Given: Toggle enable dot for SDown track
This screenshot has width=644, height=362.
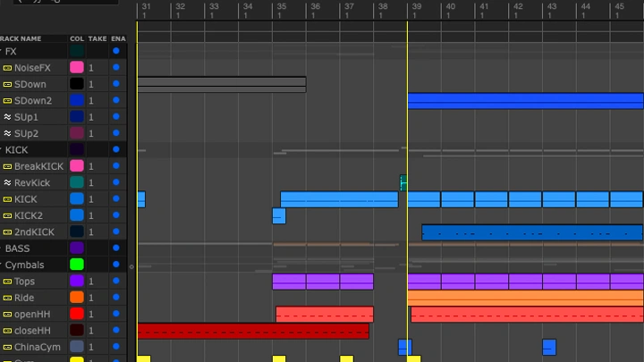Looking at the screenshot, I should [115, 84].
